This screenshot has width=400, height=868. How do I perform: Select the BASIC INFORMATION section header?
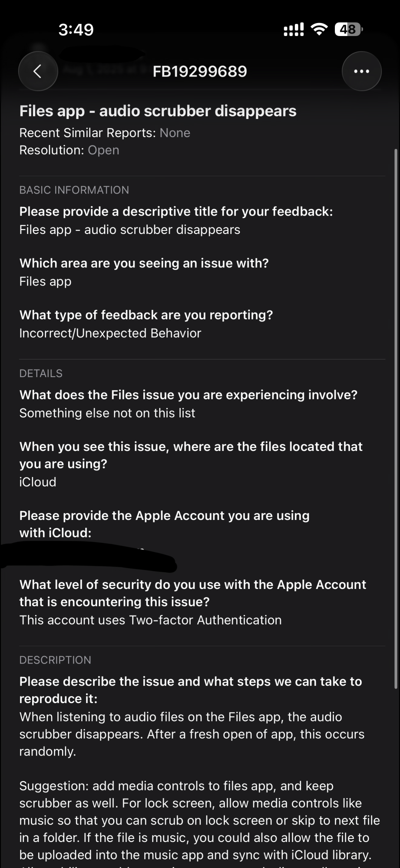[x=74, y=190]
